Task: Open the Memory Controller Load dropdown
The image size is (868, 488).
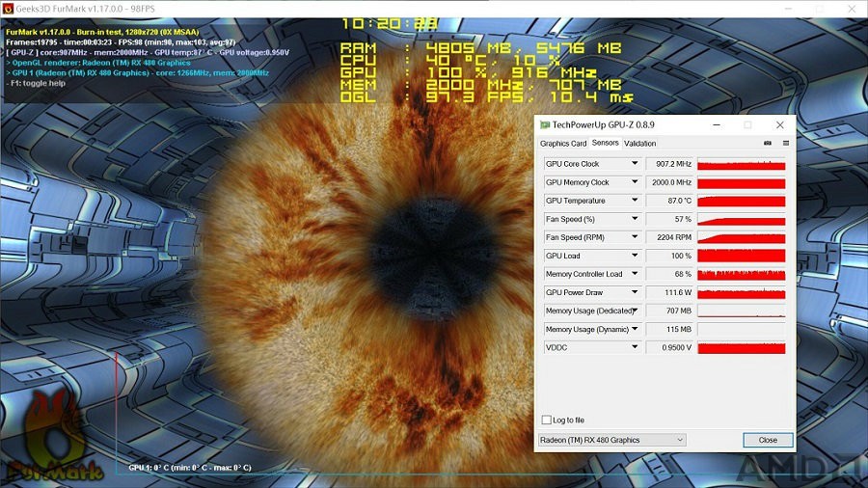Action: [635, 274]
